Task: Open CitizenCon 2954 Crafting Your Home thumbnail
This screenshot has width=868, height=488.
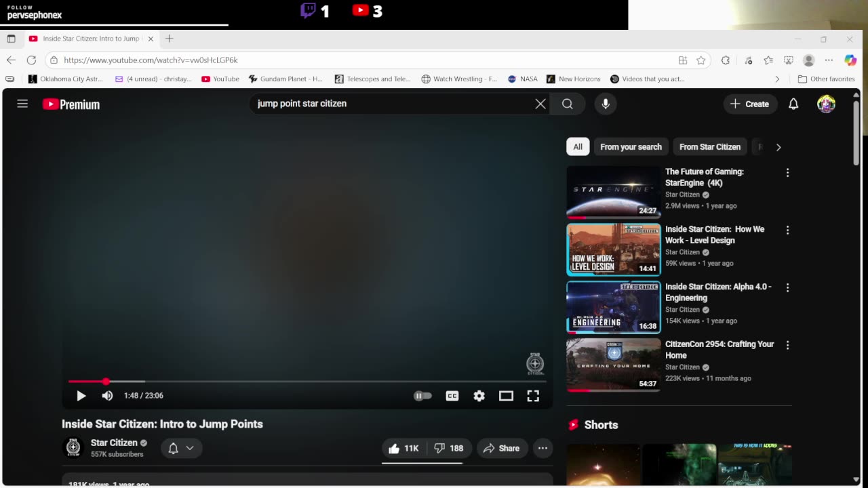Action: tap(614, 365)
